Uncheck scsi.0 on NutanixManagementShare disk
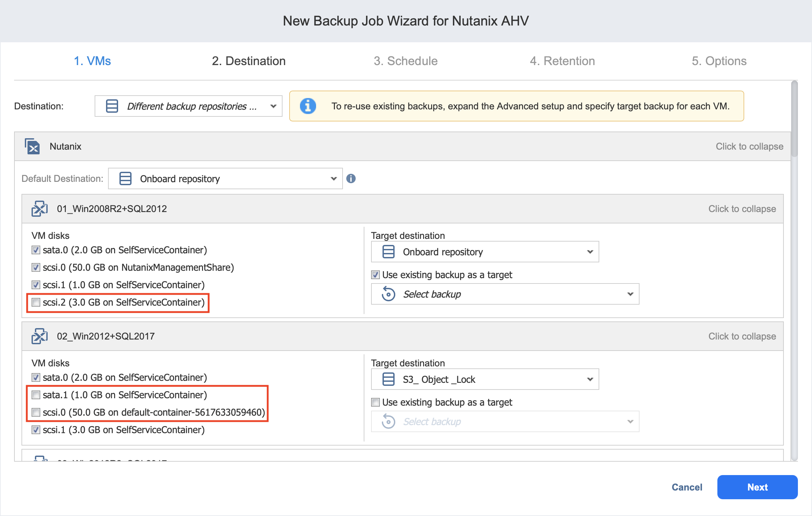812x516 pixels. pyautogui.click(x=36, y=267)
